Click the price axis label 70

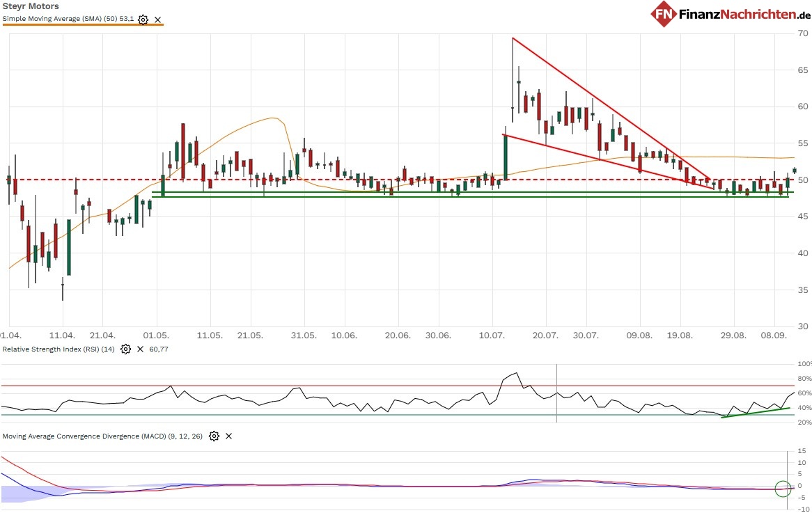[x=803, y=33]
